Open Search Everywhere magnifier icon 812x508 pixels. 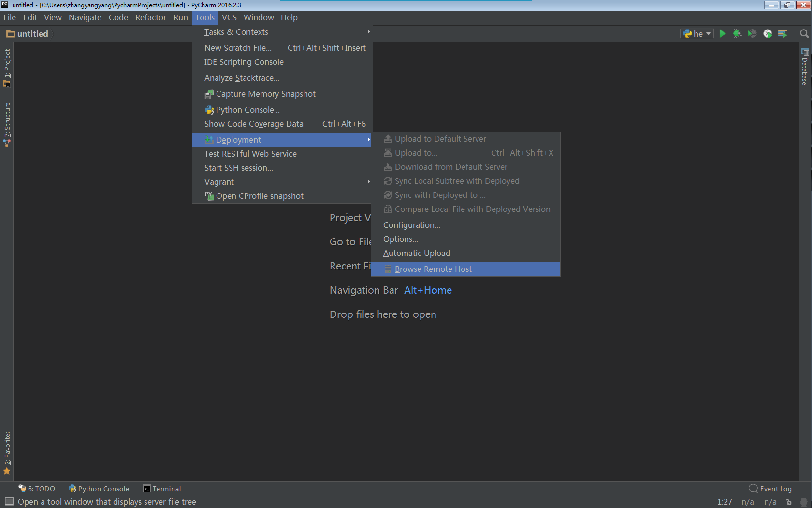(804, 33)
